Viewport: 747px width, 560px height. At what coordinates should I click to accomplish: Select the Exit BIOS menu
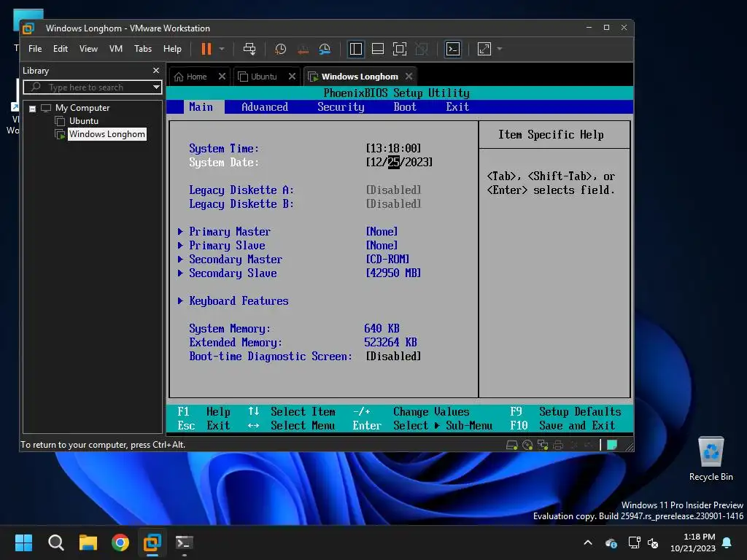pyautogui.click(x=457, y=107)
